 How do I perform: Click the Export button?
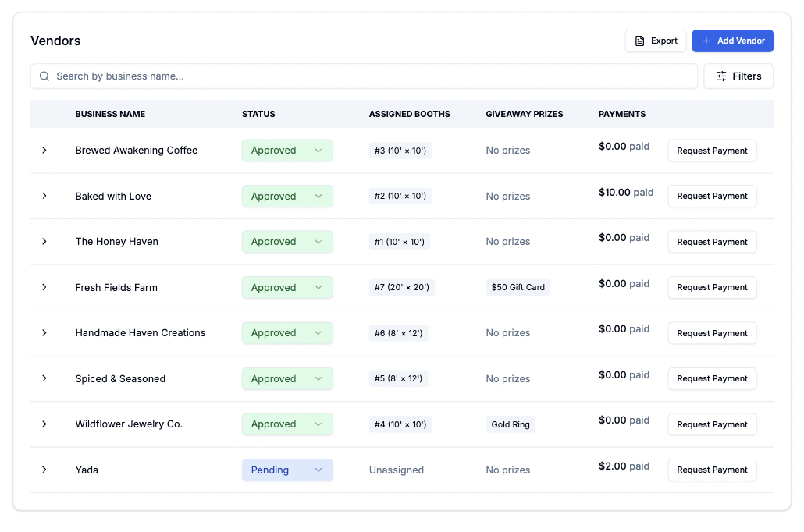[656, 41]
